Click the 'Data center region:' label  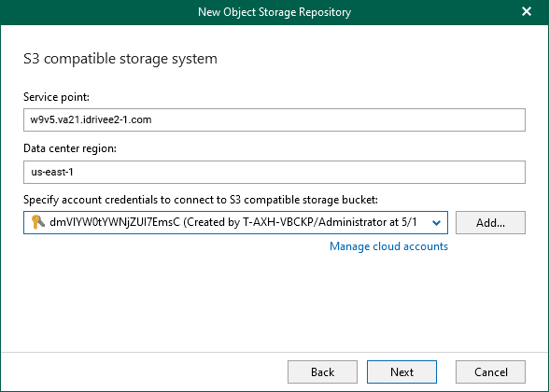pos(70,148)
